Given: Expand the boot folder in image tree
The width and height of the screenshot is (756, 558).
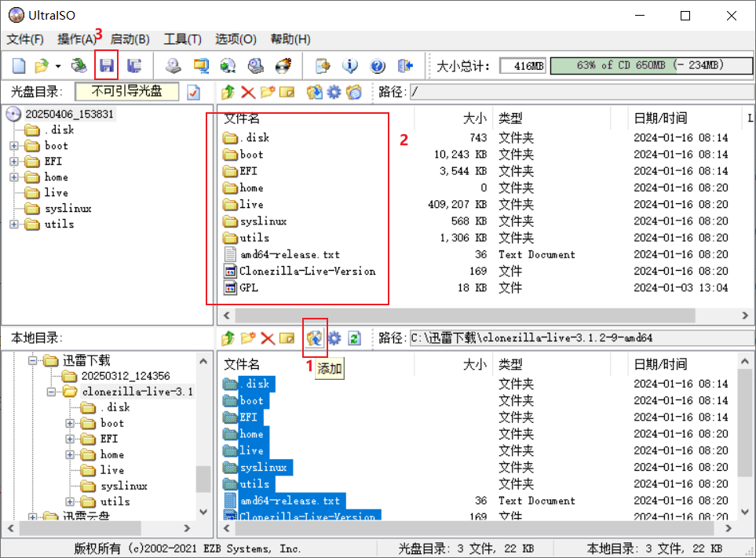Looking at the screenshot, I should pos(14,145).
